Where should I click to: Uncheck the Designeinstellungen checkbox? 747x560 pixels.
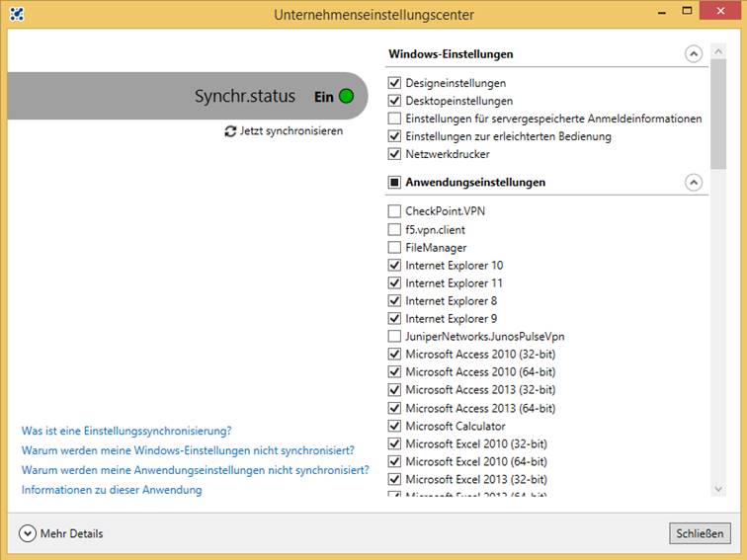point(394,83)
